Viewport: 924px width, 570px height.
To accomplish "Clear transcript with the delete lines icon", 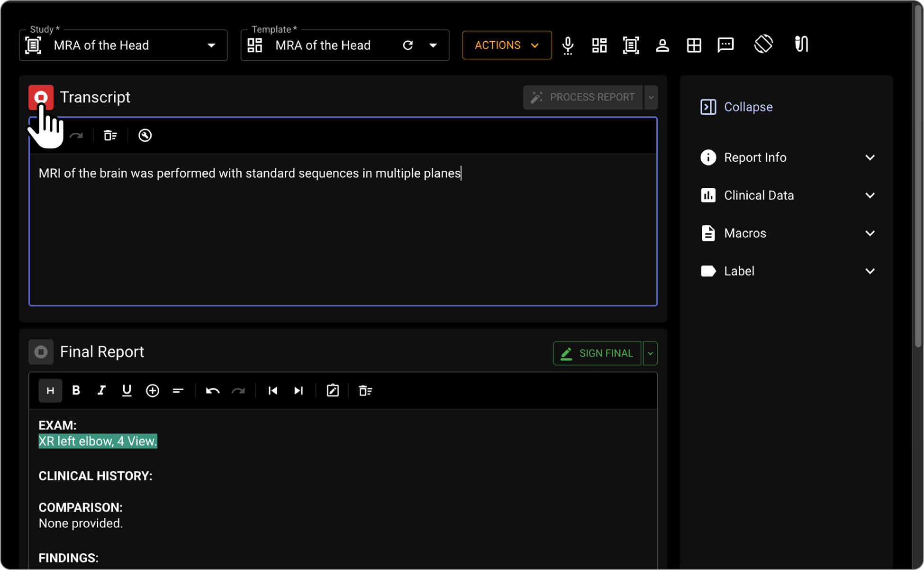I will pyautogui.click(x=110, y=136).
